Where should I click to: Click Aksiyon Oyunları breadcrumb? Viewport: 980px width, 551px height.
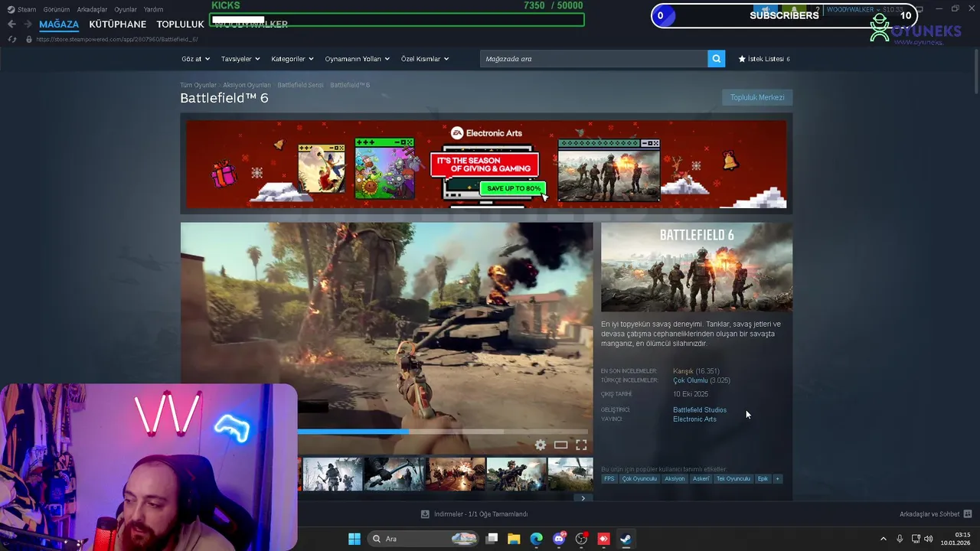pyautogui.click(x=247, y=85)
